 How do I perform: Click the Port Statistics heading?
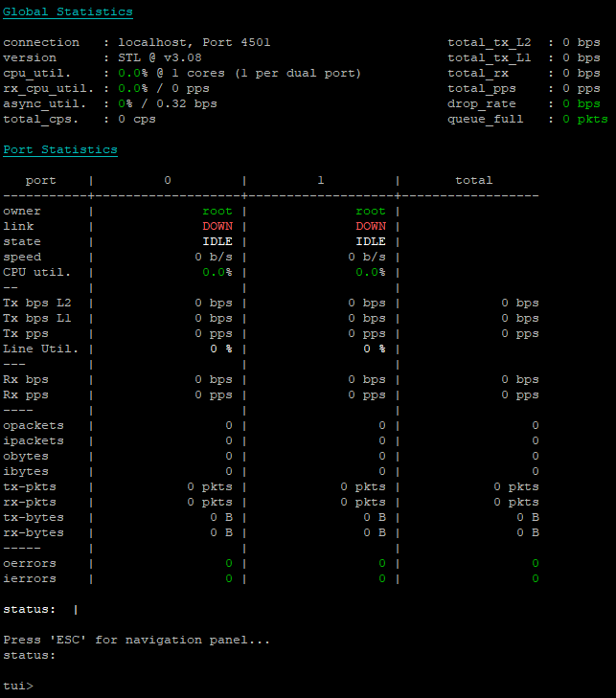pyautogui.click(x=60, y=150)
